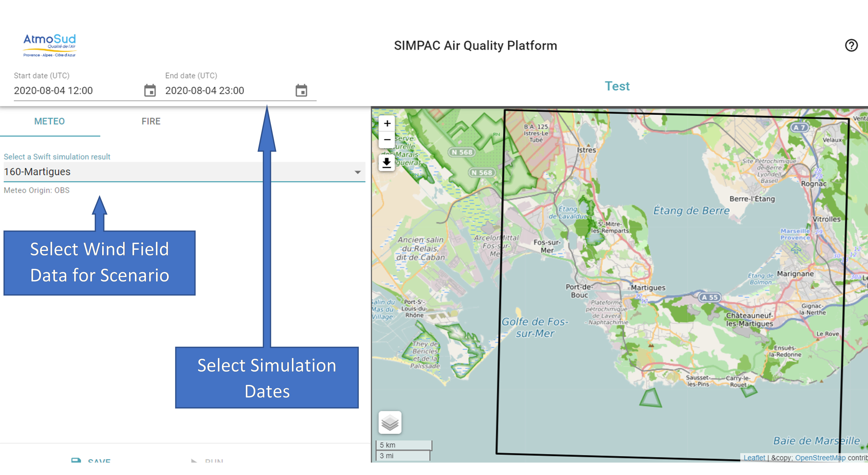Click the SIMPAC Air Quality Platform title
The height and width of the screenshot is (475, 868).
[x=475, y=46]
